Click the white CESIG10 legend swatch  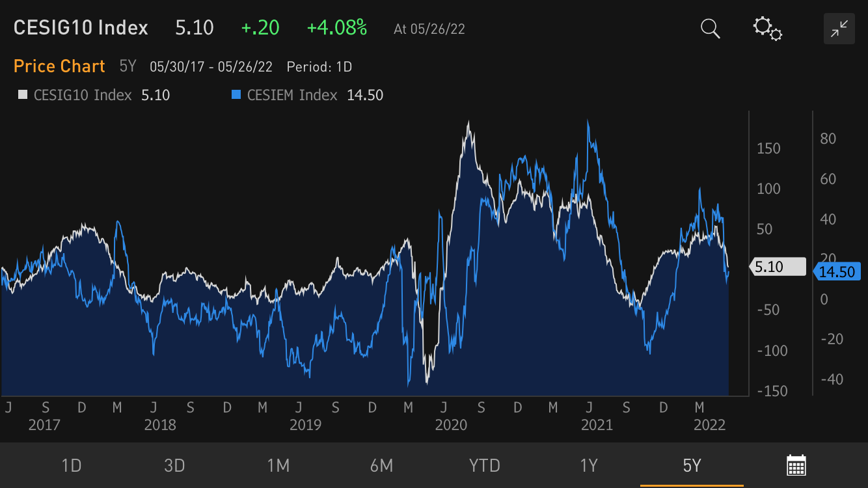point(23,95)
